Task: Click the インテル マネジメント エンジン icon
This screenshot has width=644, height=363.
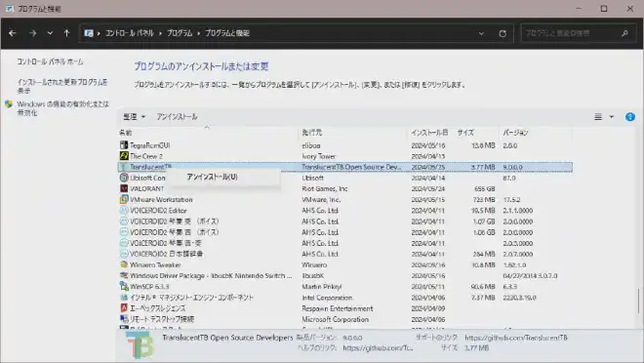Action: 124,298
